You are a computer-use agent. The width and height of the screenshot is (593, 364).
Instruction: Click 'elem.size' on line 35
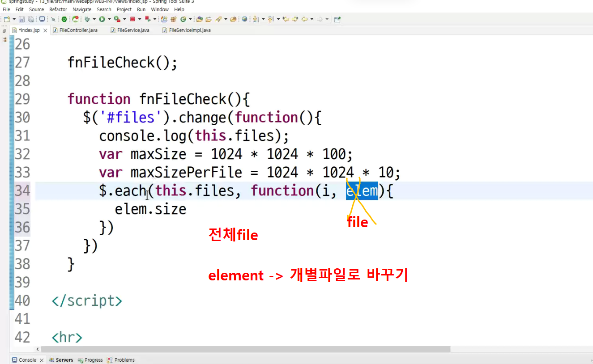150,209
